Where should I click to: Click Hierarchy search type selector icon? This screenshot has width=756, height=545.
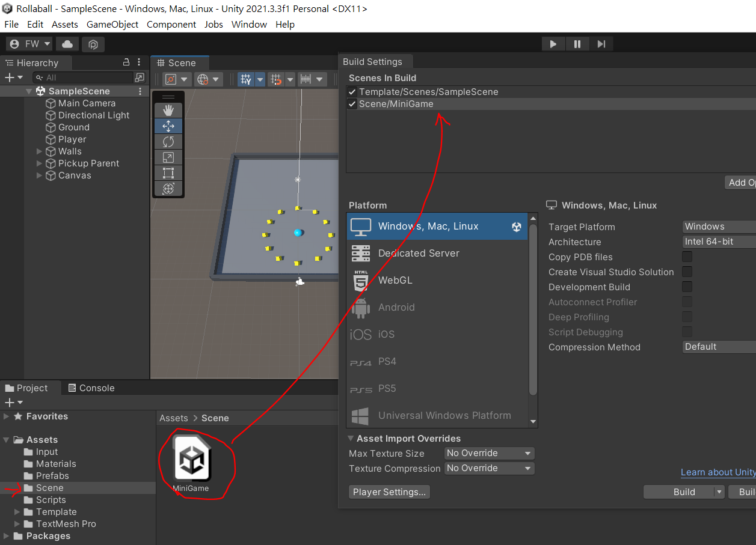point(140,78)
